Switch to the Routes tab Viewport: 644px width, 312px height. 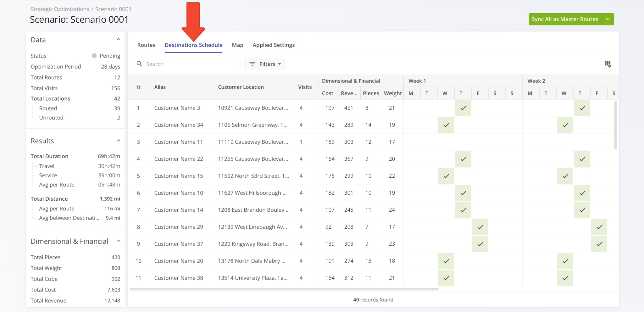click(x=146, y=45)
